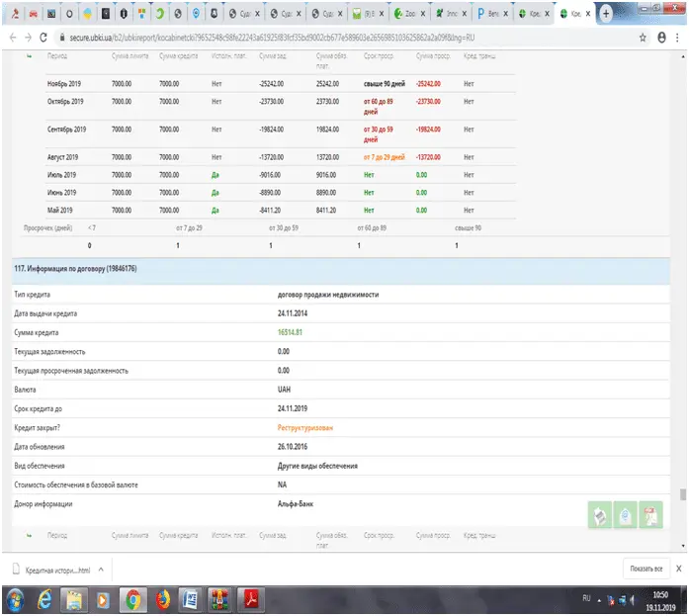Bookmark this page with the star icon

(x=644, y=37)
